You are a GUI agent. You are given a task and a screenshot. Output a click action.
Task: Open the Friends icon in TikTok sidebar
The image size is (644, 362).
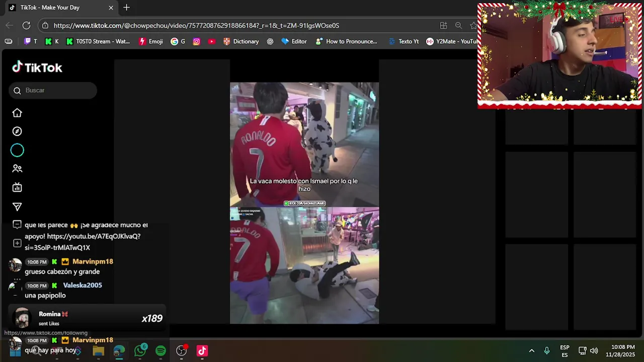tap(17, 169)
